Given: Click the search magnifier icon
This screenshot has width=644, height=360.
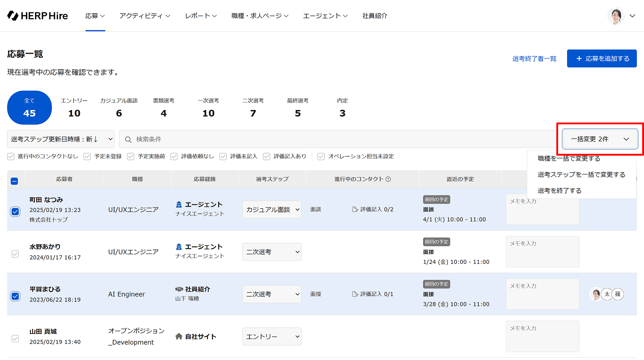Looking at the screenshot, I should tap(128, 139).
